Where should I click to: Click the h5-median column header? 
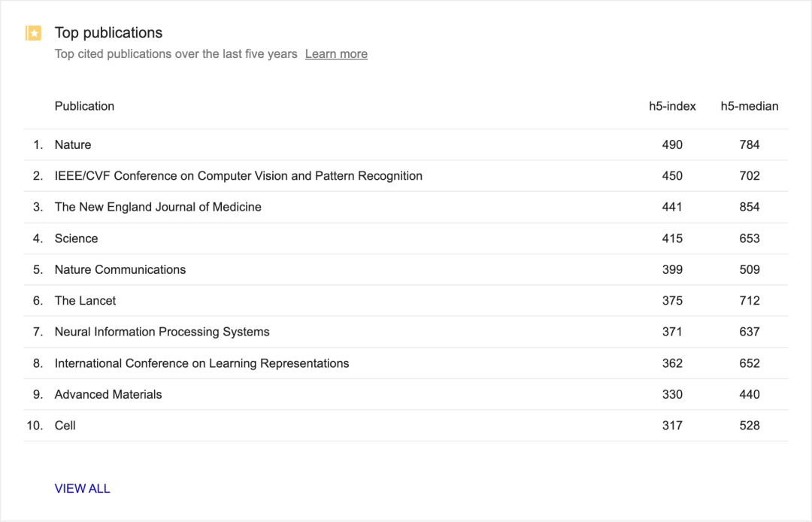click(x=749, y=106)
